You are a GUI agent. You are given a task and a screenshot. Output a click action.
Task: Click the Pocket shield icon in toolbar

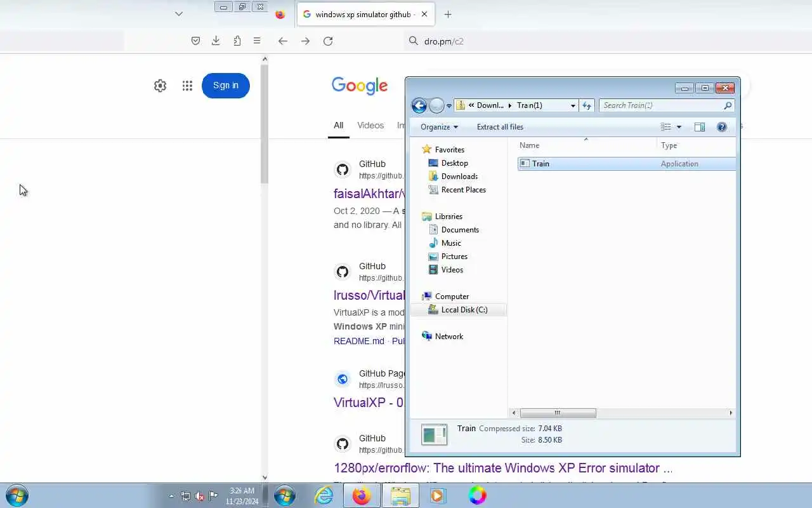195,41
